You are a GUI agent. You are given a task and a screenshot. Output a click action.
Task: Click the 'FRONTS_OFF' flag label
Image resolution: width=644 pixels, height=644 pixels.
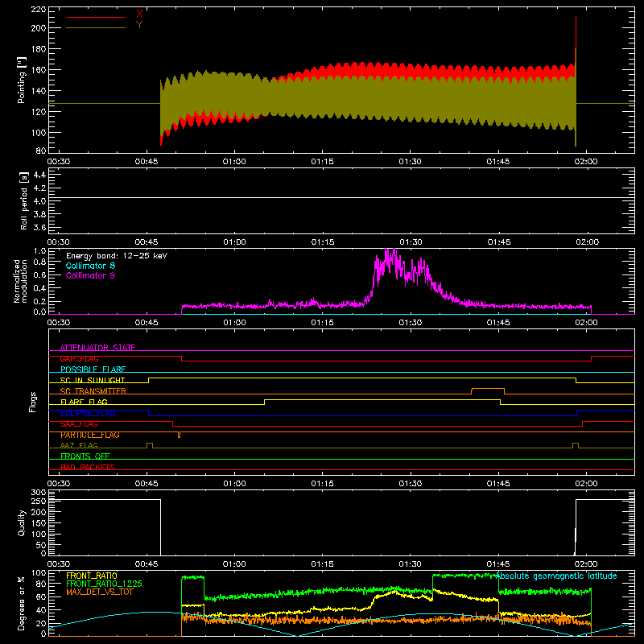pyautogui.click(x=85, y=456)
